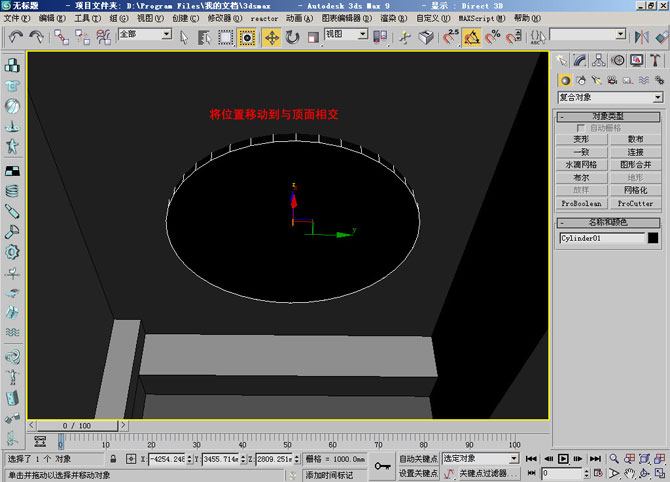Select the Cameras category icon
The image size is (670, 482).
(612, 80)
